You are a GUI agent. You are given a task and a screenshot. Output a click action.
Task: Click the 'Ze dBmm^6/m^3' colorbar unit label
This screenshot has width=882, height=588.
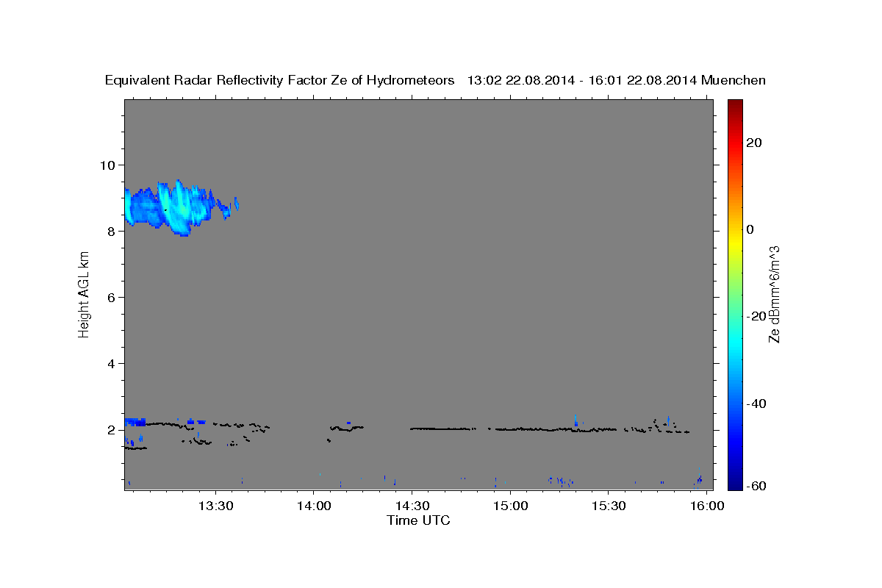(x=774, y=295)
